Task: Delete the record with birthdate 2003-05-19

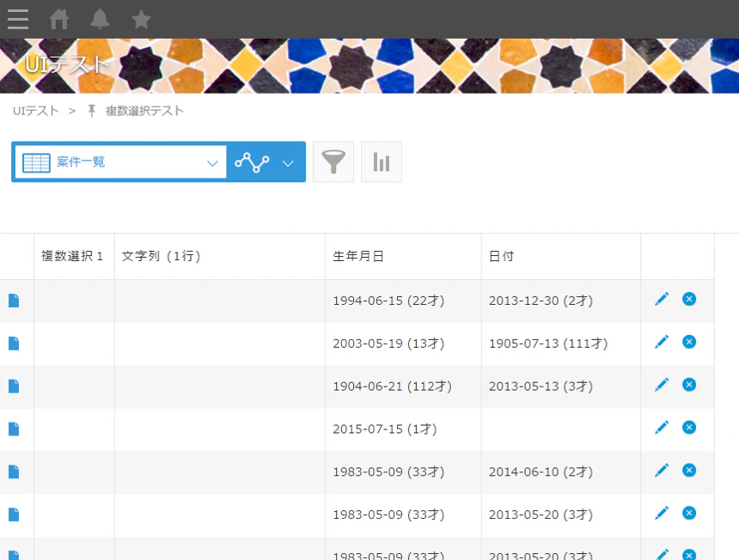Action: coord(689,342)
